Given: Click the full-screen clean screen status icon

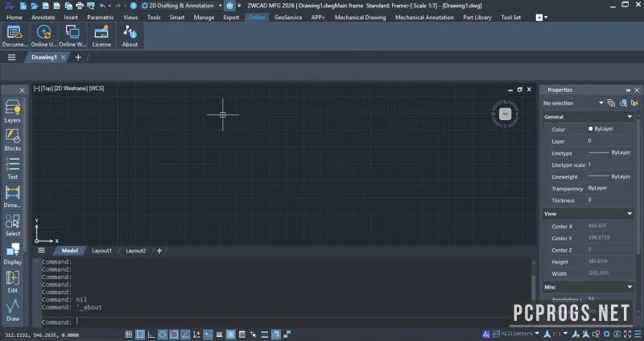Looking at the screenshot, I should [x=627, y=334].
